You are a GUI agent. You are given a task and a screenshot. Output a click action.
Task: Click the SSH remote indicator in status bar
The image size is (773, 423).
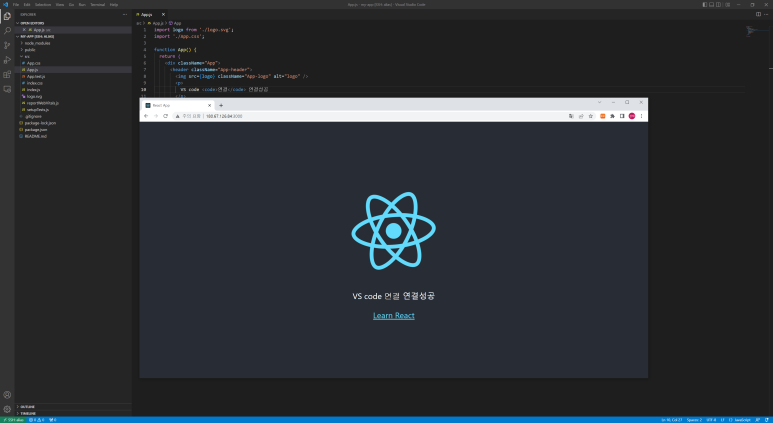pyautogui.click(x=13, y=420)
